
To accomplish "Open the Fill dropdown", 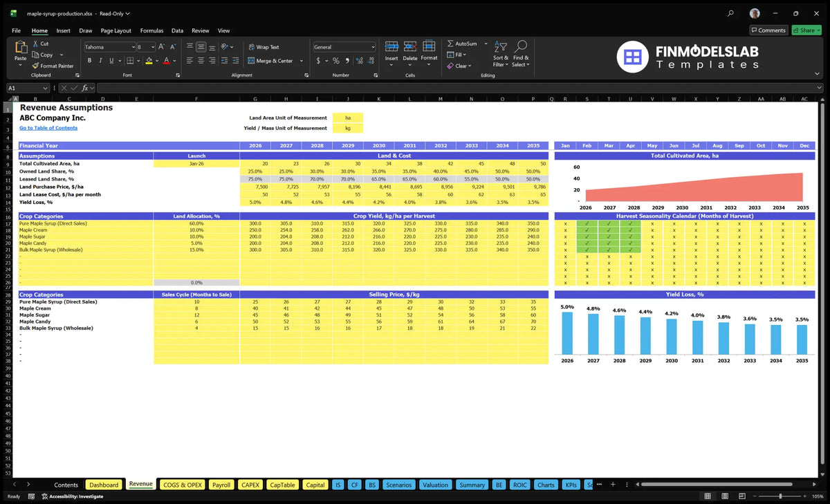I will click(456, 55).
